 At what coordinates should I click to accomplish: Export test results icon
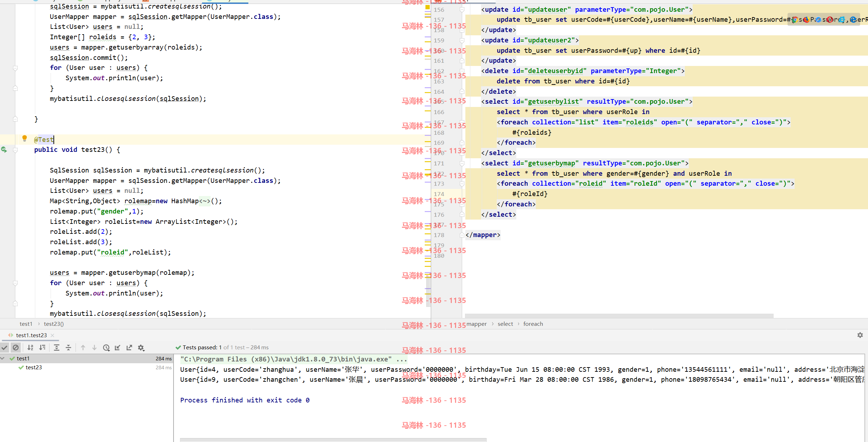(129, 348)
